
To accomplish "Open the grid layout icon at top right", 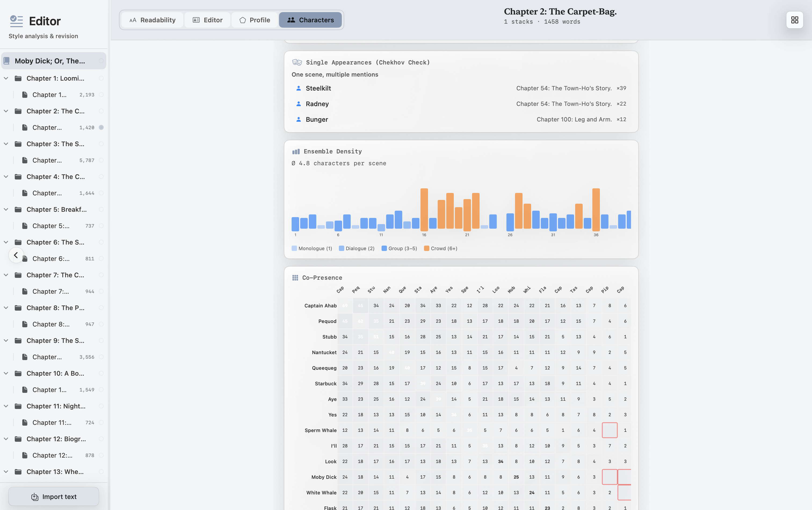I will [795, 20].
